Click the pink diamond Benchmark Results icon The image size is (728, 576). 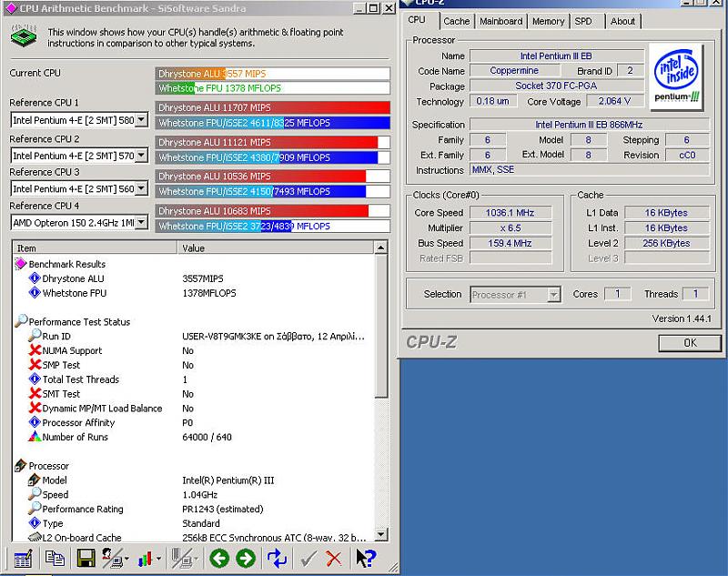tap(20, 264)
